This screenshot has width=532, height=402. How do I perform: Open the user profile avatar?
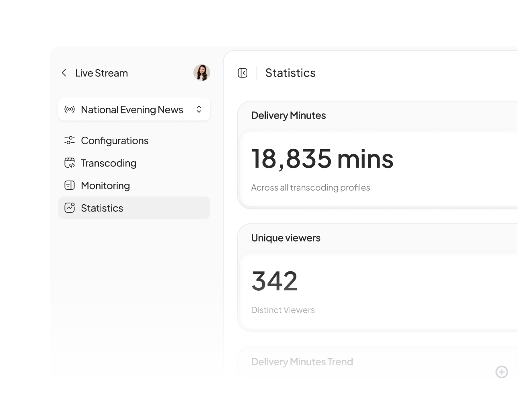[x=202, y=73]
